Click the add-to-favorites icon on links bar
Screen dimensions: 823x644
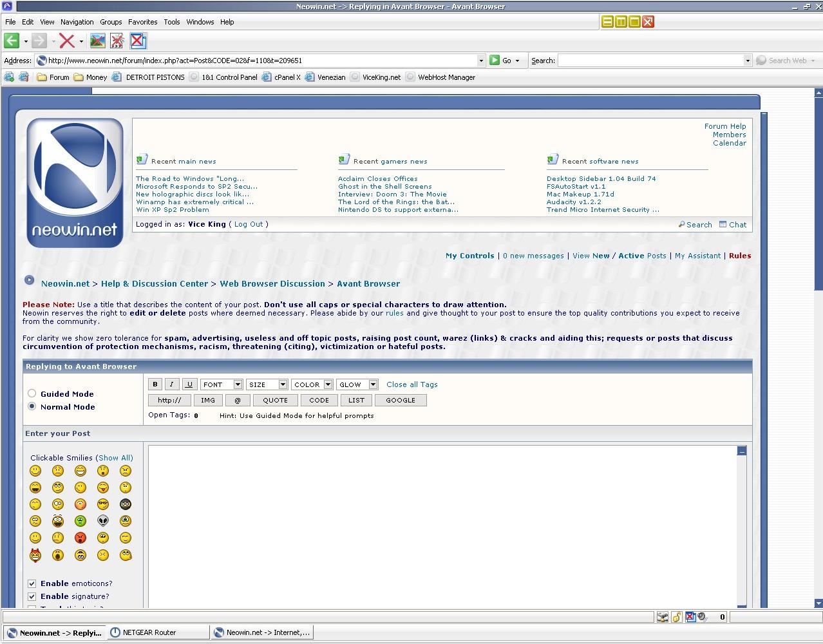(x=9, y=77)
